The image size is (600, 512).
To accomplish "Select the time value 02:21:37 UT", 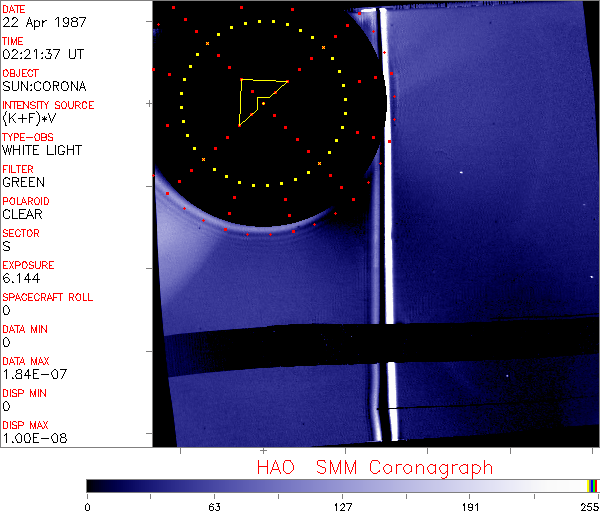I will [x=42, y=55].
